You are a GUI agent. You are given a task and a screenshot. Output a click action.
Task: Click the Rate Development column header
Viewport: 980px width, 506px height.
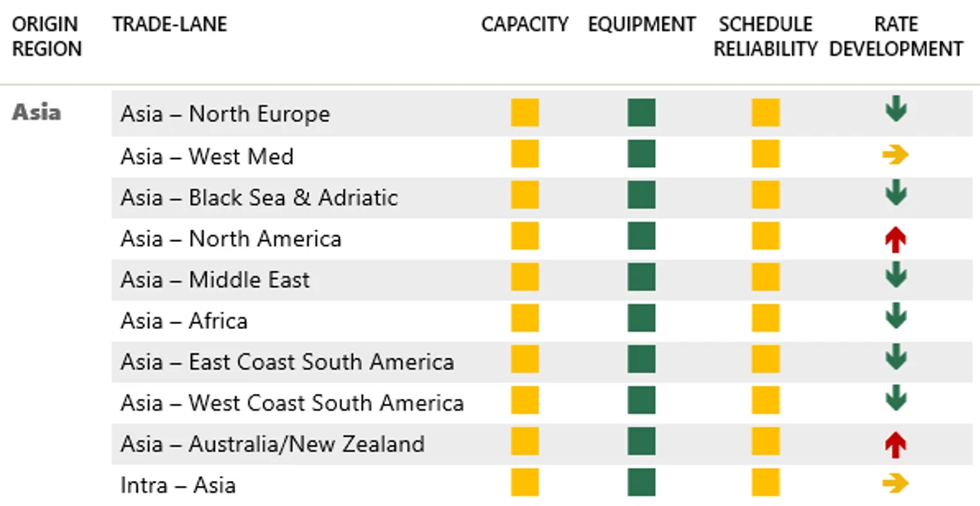895,37
